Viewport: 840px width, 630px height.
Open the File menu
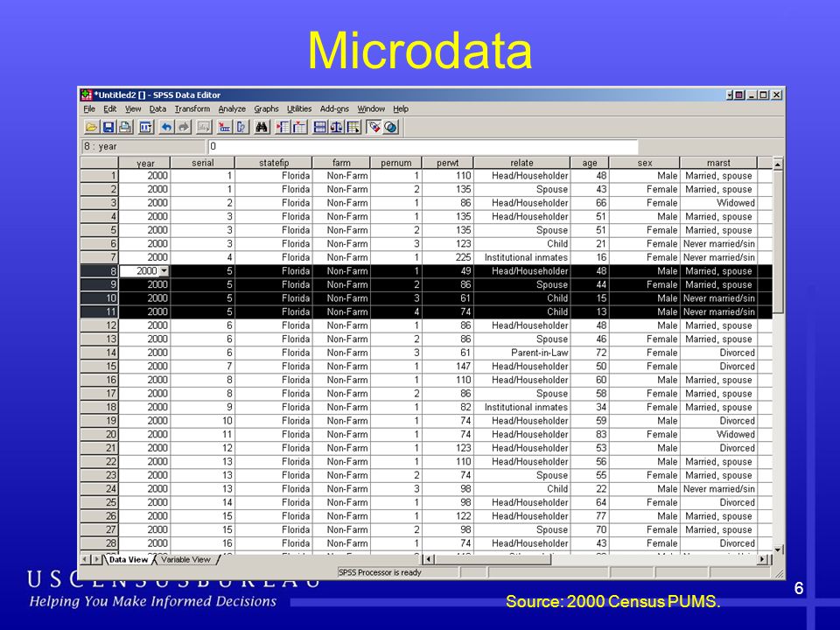89,108
